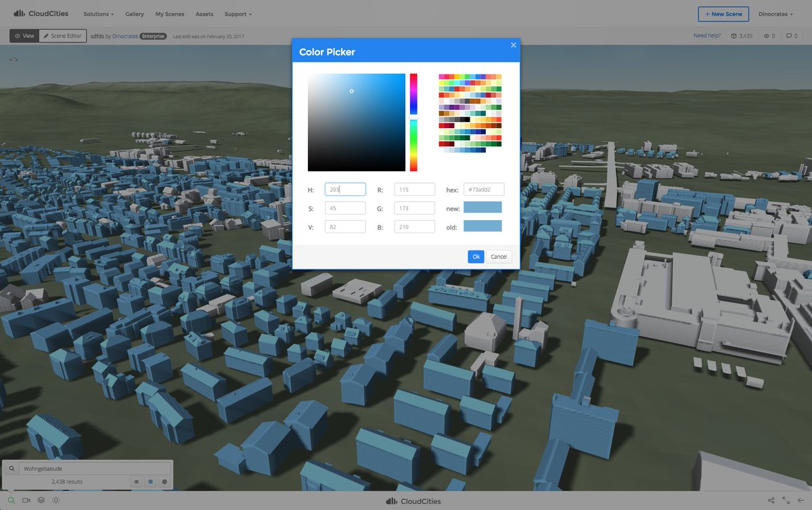Viewport: 812px width, 510px height.
Task: Focus the S saturation input field
Action: 345,208
